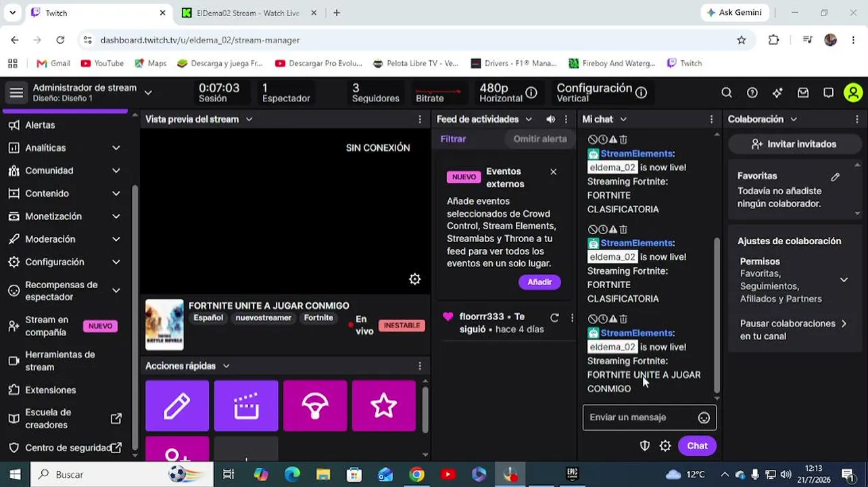Expand Recompensas de espectador section
868x487 pixels.
point(116,291)
